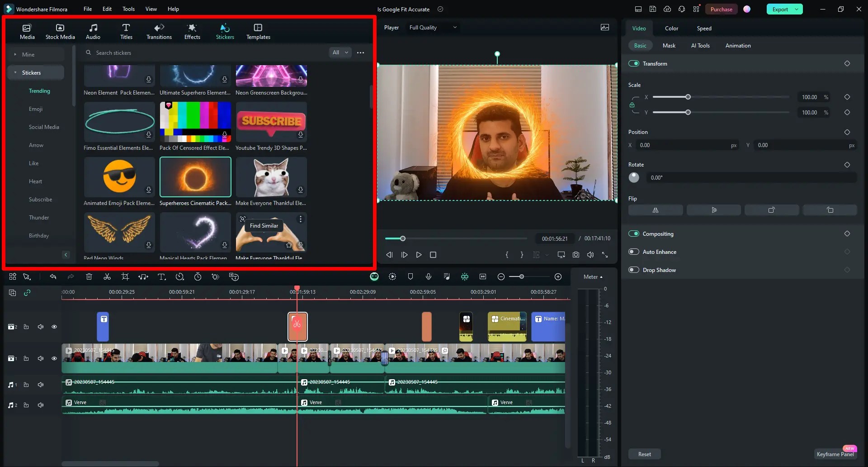Image resolution: width=868 pixels, height=467 pixels.
Task: Open the Tools menu
Action: [128, 9]
